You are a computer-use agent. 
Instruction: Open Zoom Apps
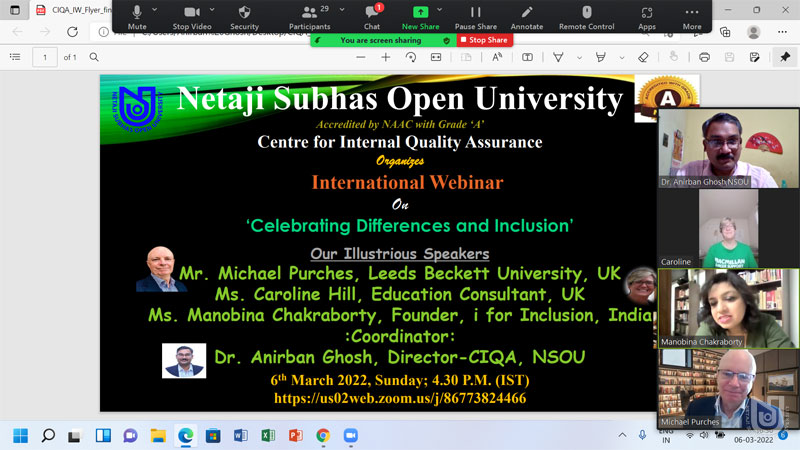646,17
